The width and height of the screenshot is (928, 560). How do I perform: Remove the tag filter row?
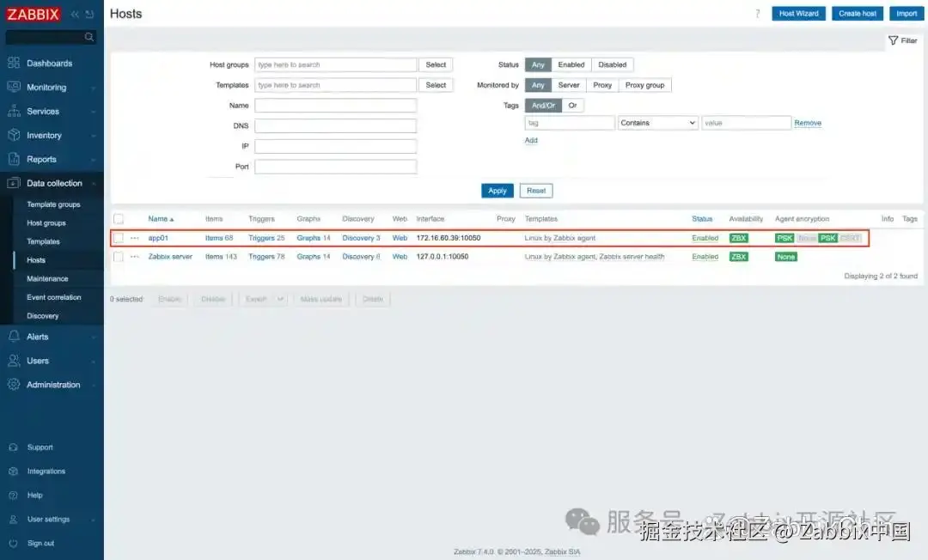coord(807,123)
